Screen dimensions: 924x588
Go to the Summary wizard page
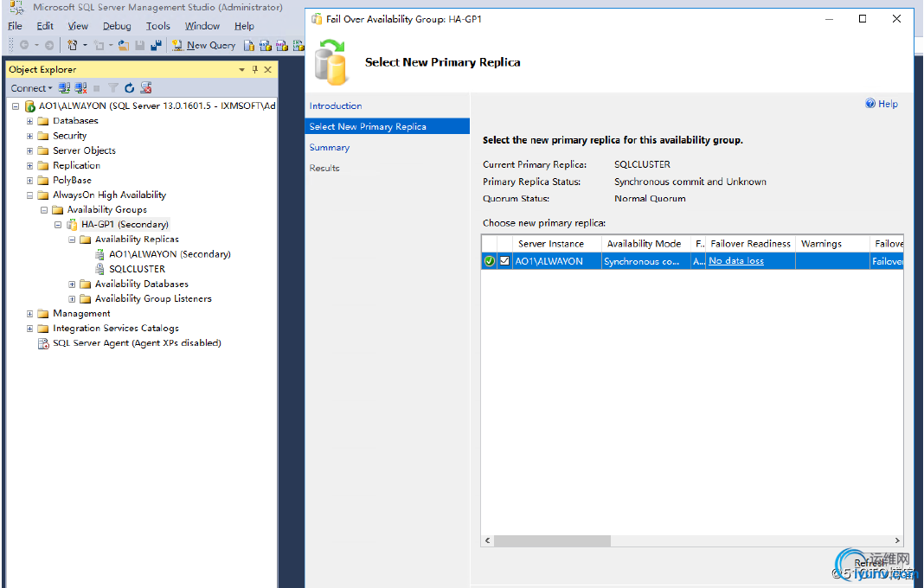point(330,147)
